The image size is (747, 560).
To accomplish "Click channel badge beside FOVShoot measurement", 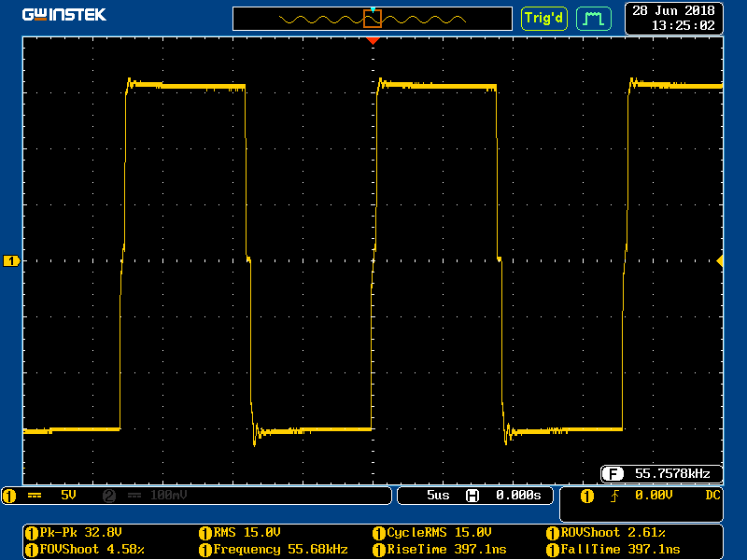I will (32, 550).
